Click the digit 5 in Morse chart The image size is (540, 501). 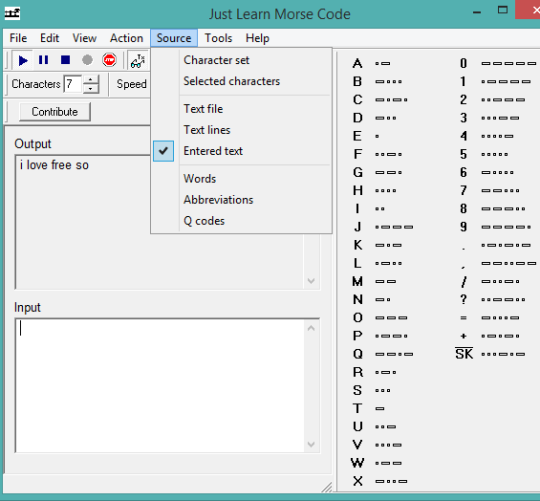click(x=464, y=154)
